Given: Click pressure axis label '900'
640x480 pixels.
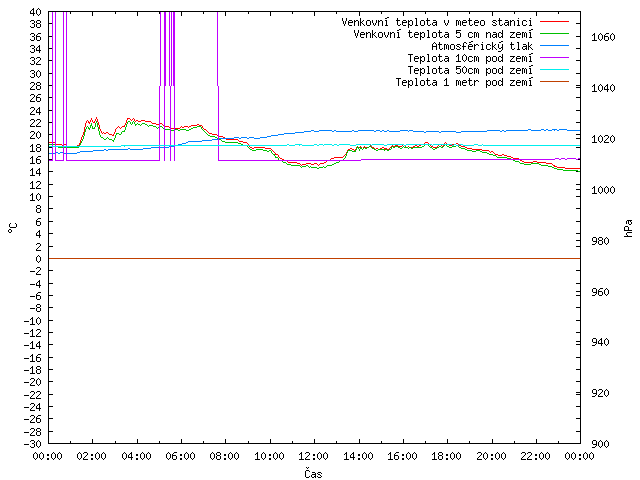Looking at the screenshot, I should (x=600, y=444).
